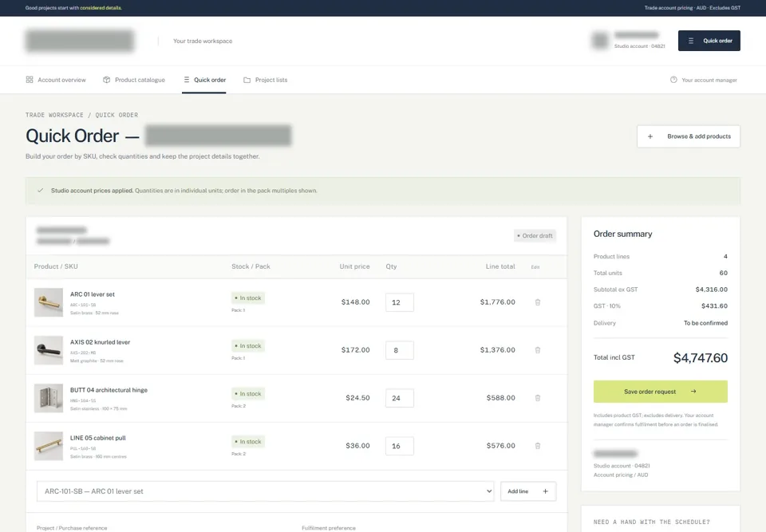Open the SKU selector dropdown
Image resolution: width=766 pixels, height=532 pixels.
click(x=265, y=491)
